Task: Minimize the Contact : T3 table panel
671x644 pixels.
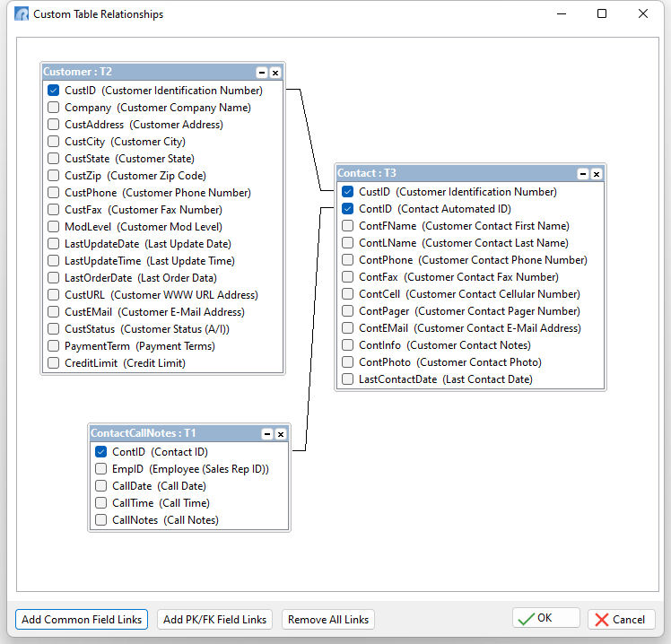Action: tap(583, 174)
